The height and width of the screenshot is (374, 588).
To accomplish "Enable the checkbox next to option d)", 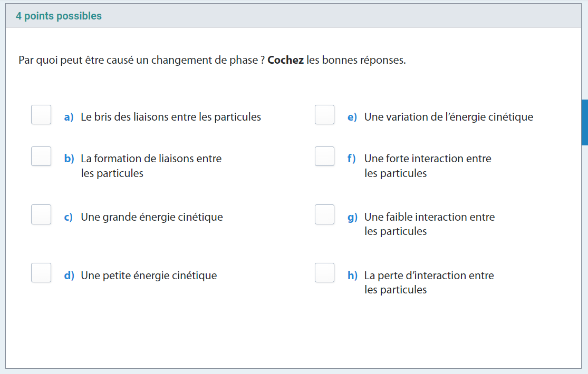I will pos(41,272).
